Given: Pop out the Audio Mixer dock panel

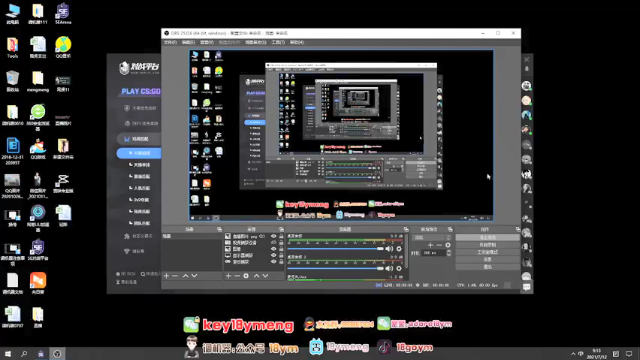Looking at the screenshot, I should pos(406,229).
